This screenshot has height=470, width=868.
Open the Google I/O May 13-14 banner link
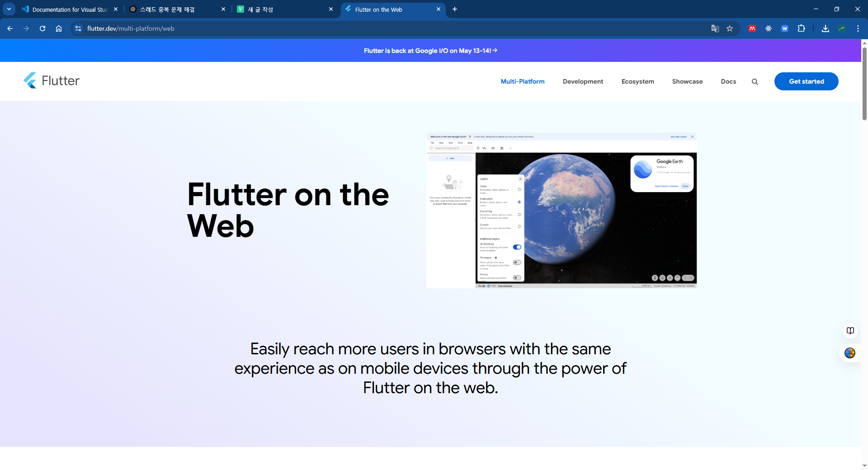pyautogui.click(x=430, y=51)
